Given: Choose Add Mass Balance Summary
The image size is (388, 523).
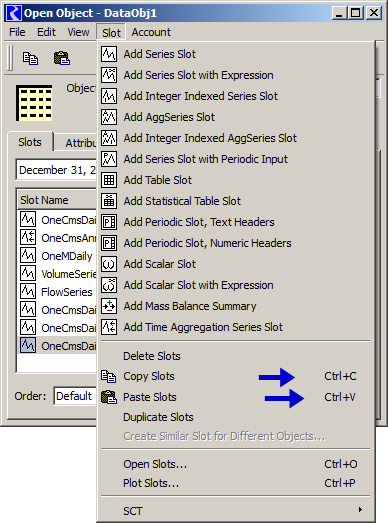Looking at the screenshot, I should tap(237, 306).
